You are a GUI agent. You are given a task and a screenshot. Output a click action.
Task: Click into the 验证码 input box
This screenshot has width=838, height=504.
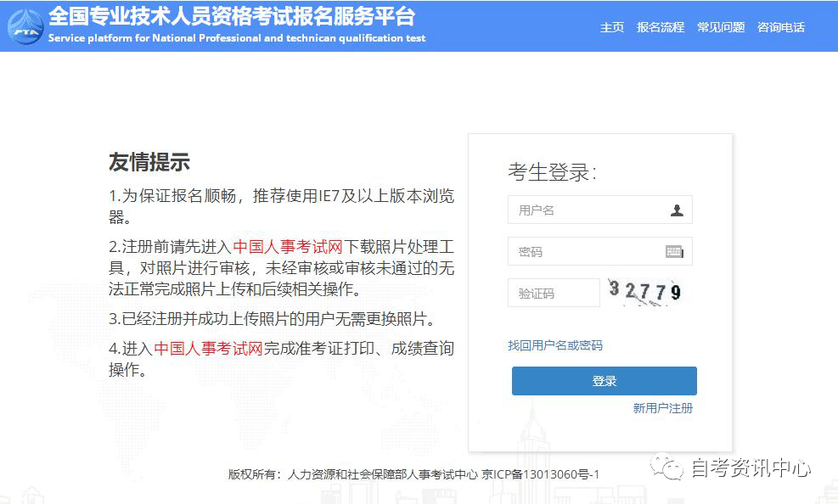point(554,293)
